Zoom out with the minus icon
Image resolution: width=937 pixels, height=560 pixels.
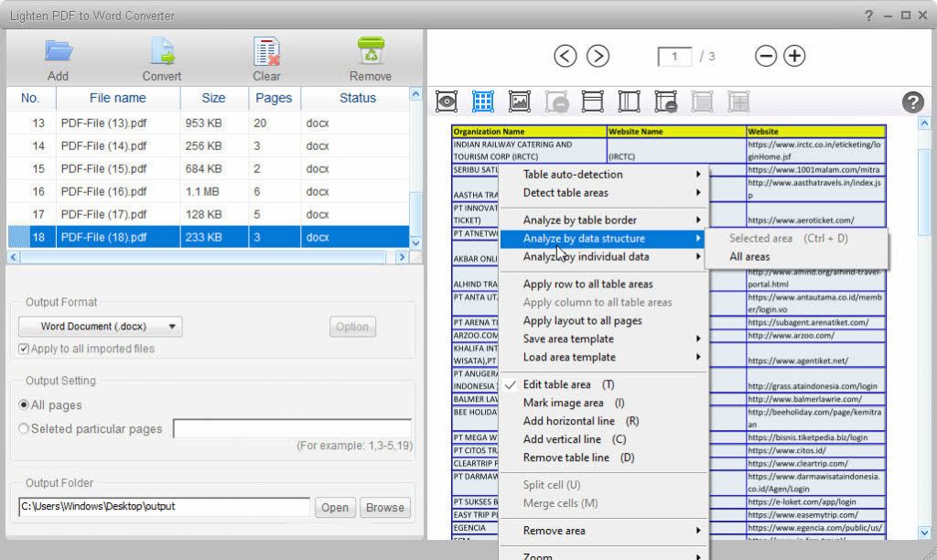point(766,56)
